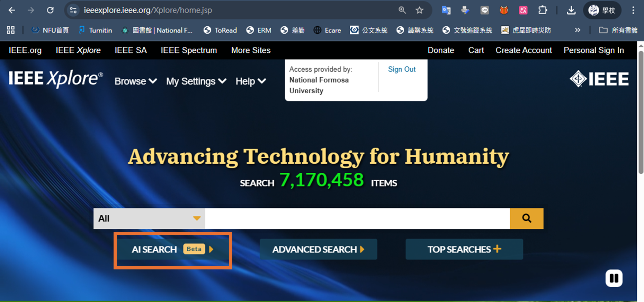644x302 pixels.
Task: Open the My Settings dropdown
Action: (196, 81)
